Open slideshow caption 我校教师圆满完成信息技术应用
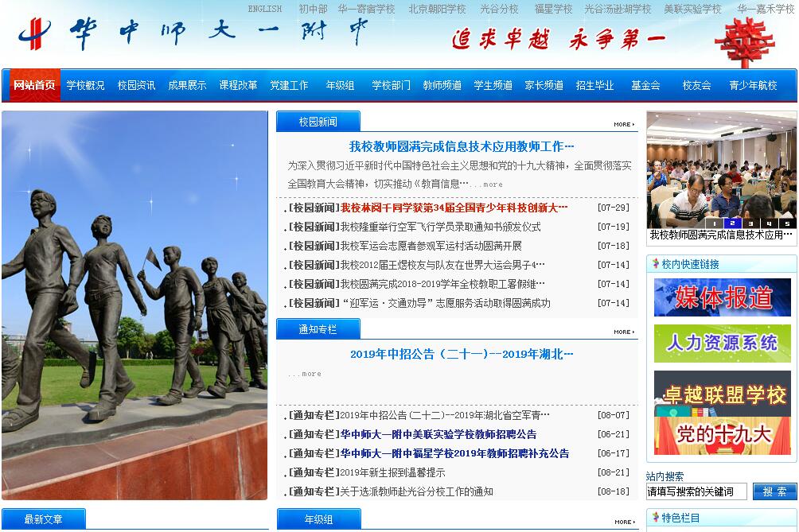 tap(722, 235)
